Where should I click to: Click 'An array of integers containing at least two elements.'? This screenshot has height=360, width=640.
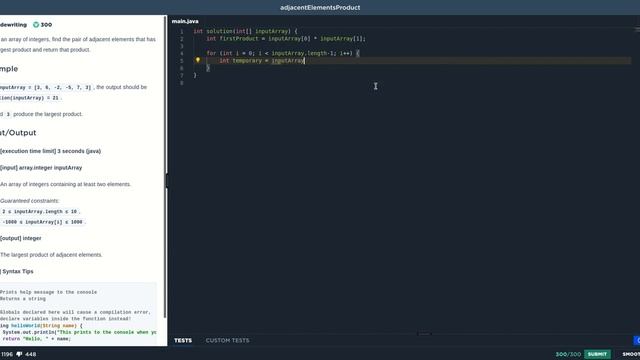[65, 184]
